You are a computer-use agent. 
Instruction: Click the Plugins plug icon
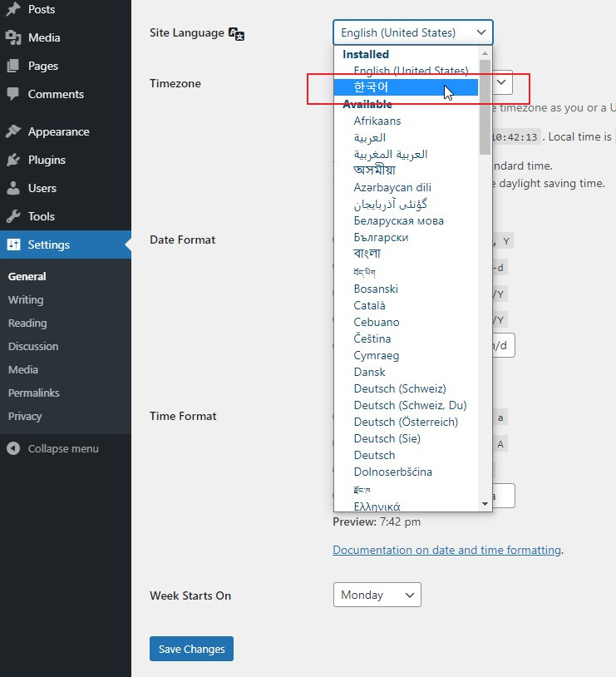coord(13,160)
